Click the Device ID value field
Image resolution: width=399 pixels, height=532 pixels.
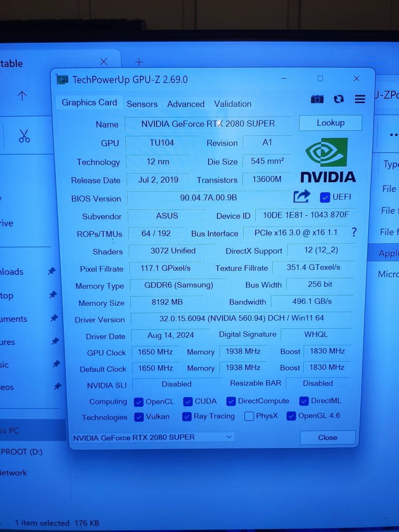point(306,215)
